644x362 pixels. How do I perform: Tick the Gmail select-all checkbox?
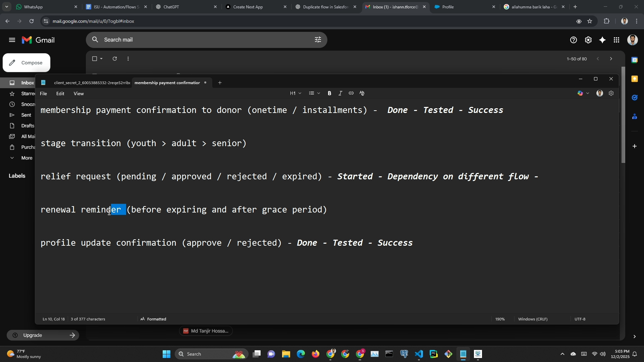(x=95, y=59)
